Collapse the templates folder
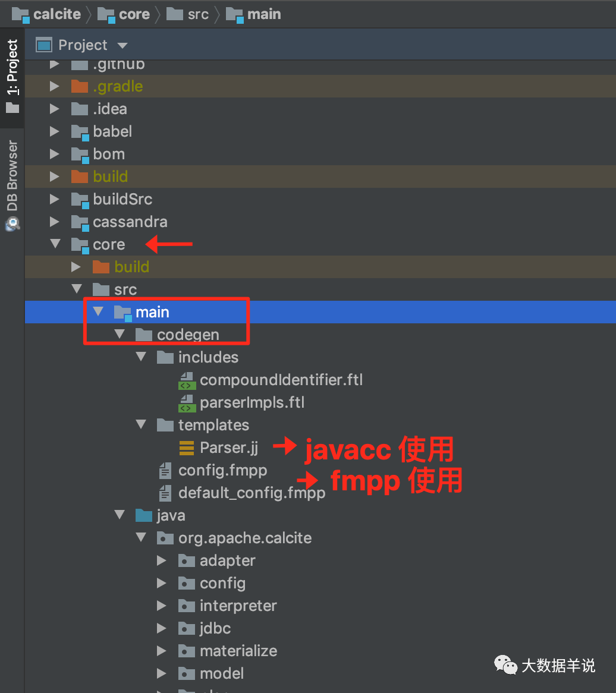 [141, 424]
